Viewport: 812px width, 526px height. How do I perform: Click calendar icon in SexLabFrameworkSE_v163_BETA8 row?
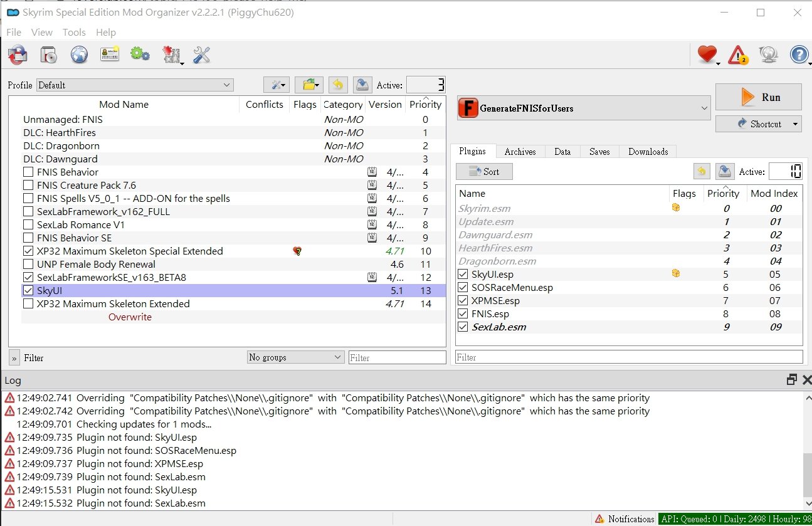[372, 277]
